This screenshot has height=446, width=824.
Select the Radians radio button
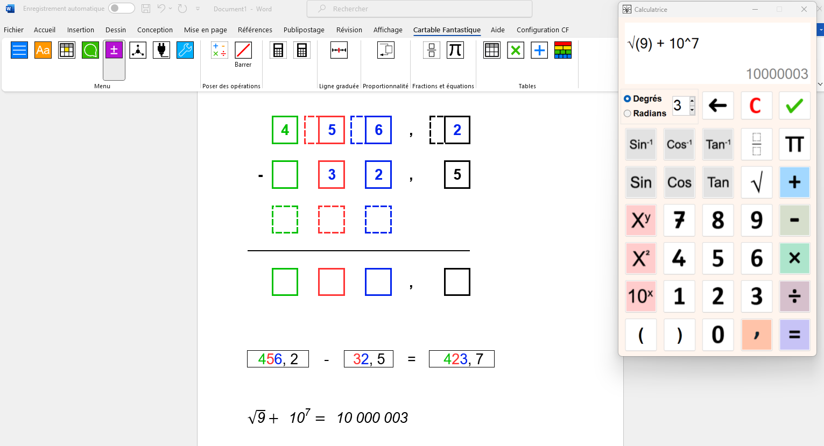pyautogui.click(x=627, y=113)
